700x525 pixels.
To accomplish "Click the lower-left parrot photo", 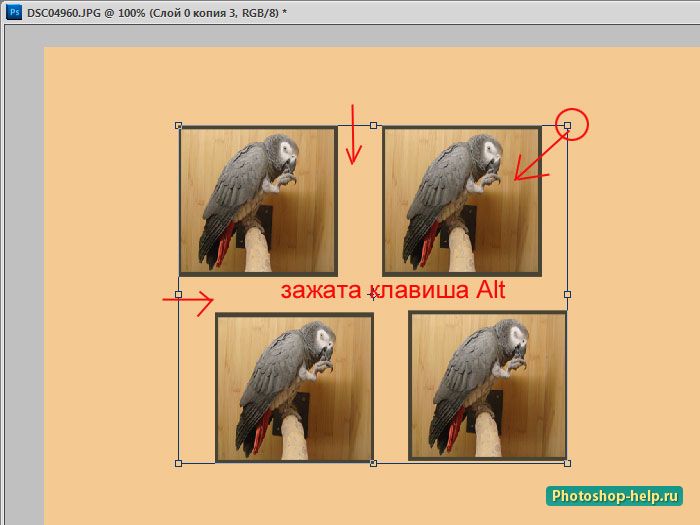I will 295,388.
